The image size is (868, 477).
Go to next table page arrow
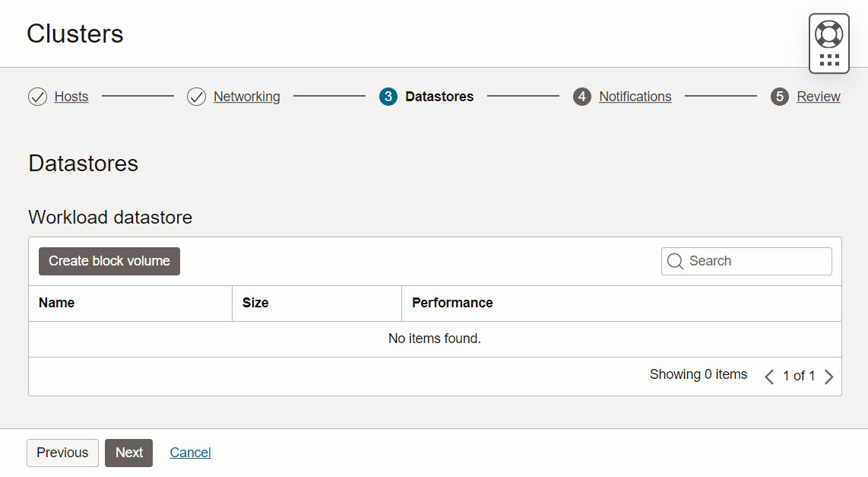pos(828,377)
